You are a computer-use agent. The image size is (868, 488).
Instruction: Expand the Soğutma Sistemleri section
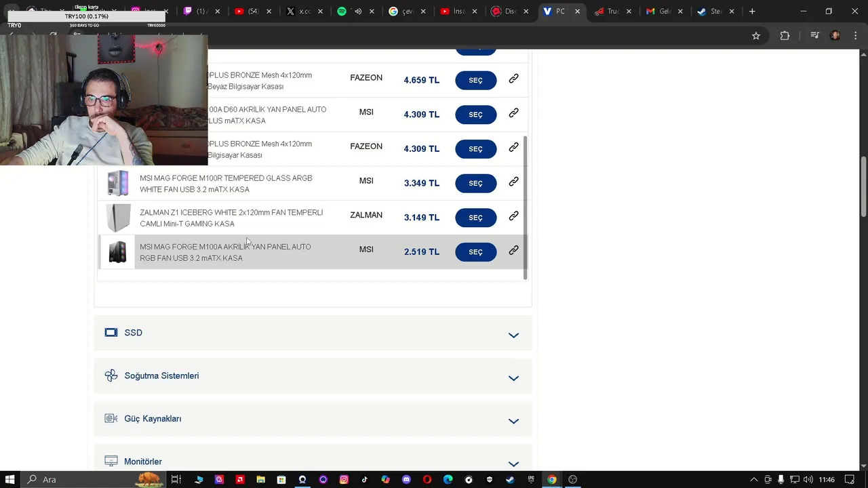(513, 378)
